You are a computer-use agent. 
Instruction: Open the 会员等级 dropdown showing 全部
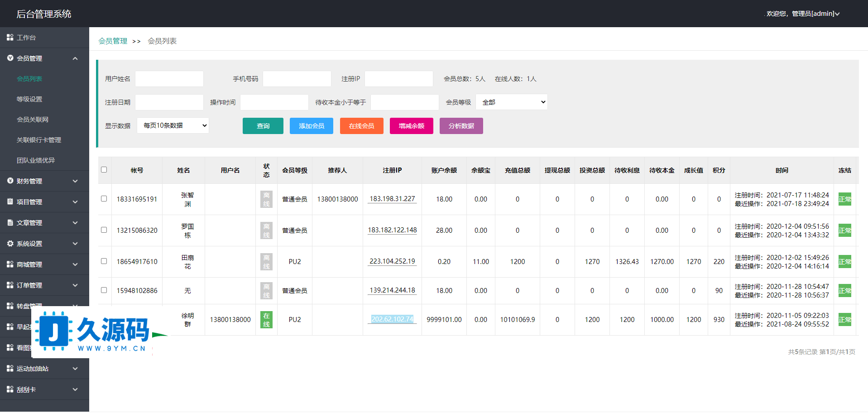(512, 102)
